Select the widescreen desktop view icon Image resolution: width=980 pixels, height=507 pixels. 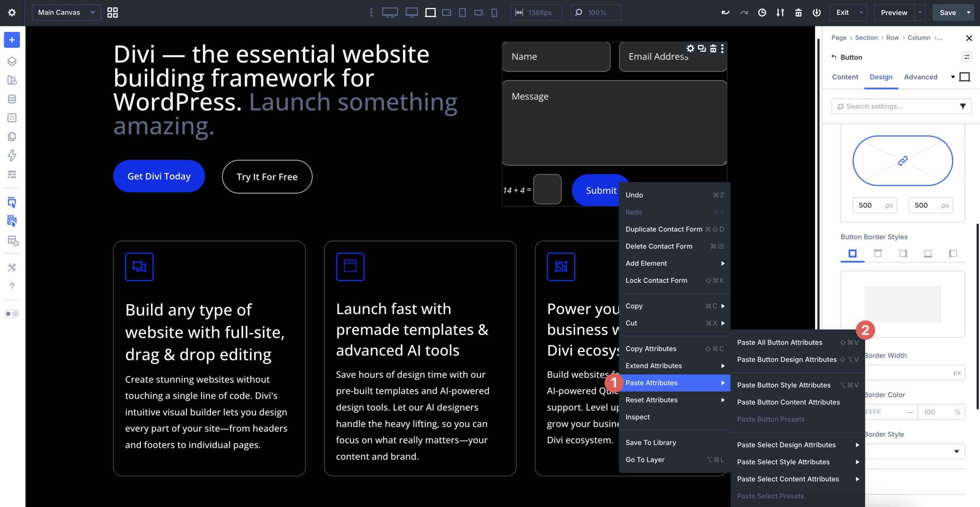(390, 13)
